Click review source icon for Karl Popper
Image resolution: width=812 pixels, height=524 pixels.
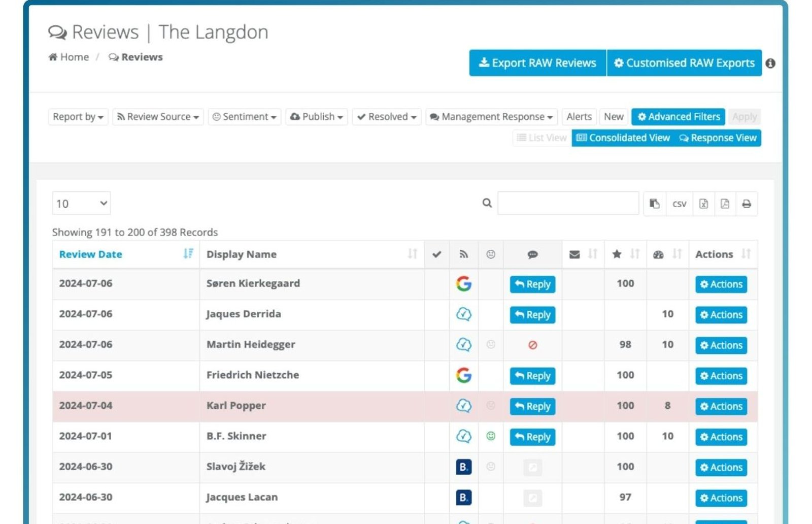(463, 406)
